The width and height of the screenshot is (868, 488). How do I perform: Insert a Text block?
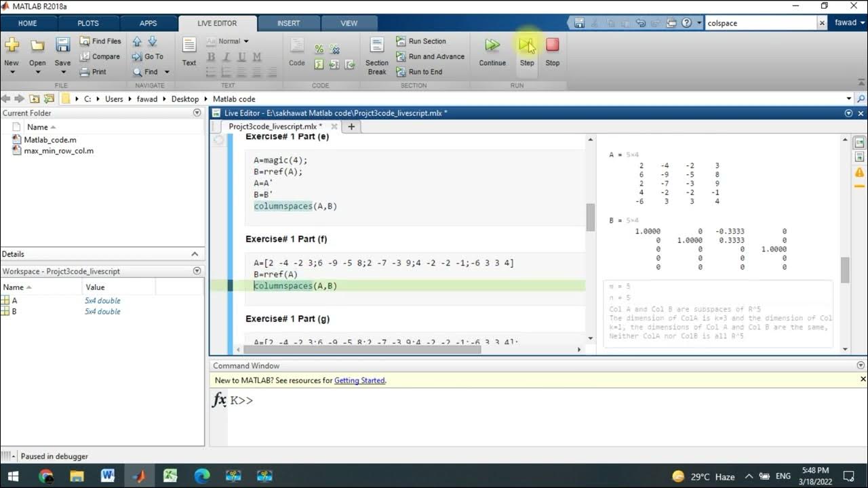pos(189,52)
